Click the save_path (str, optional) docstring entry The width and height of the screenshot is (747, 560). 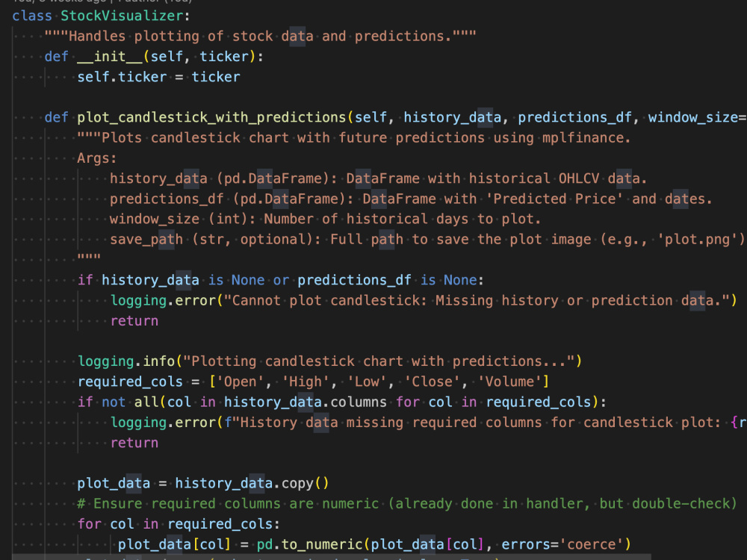[215, 240]
